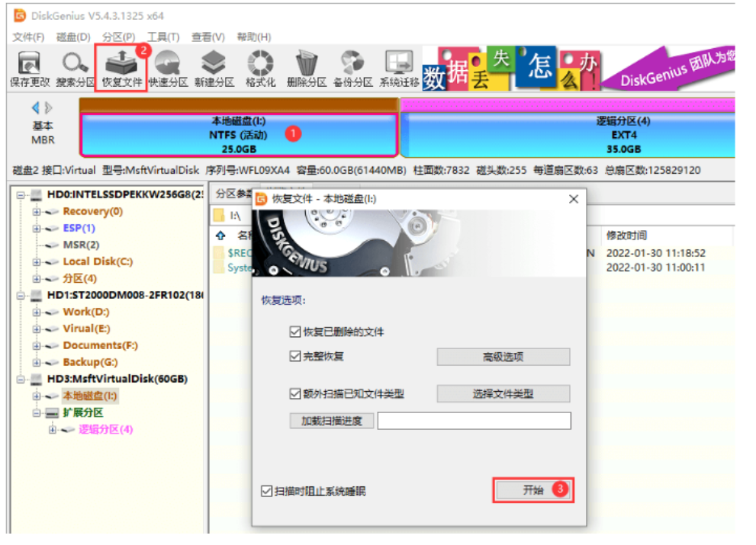
Task: Click the Start (开始) button
Action: (533, 490)
